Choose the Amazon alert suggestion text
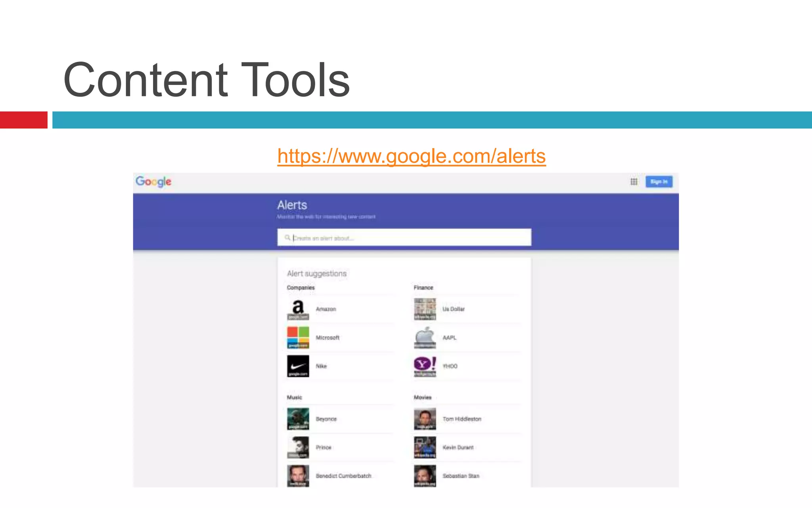 (326, 309)
